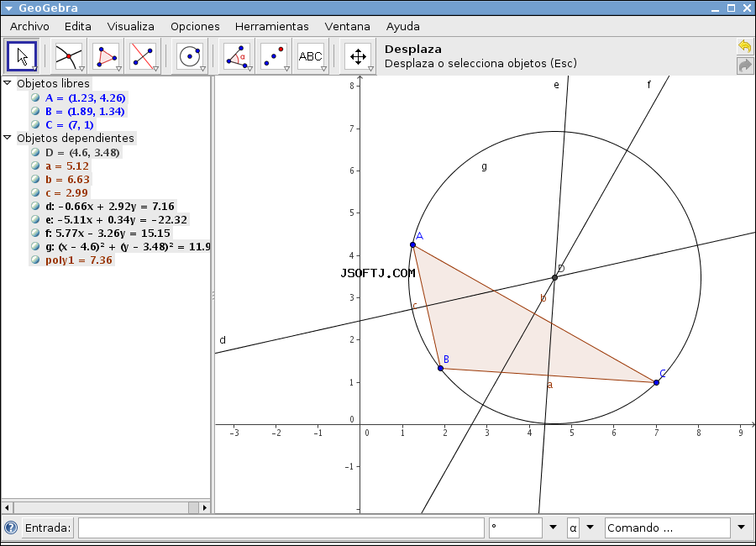Open the Edita menu

pos(77,27)
